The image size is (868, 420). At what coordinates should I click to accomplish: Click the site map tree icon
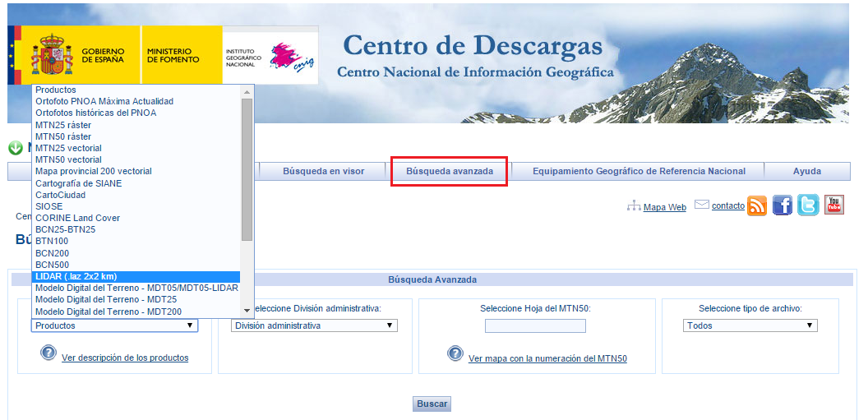[633, 206]
